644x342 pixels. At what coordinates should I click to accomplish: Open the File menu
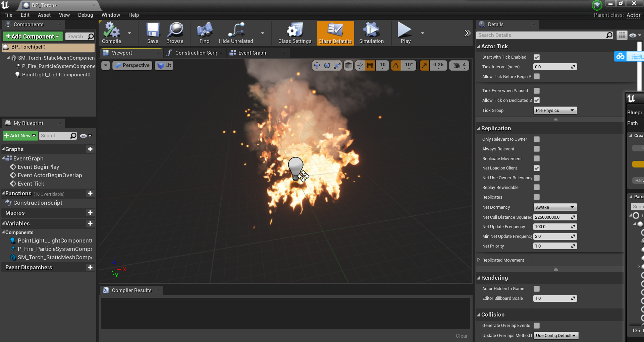coord(8,15)
